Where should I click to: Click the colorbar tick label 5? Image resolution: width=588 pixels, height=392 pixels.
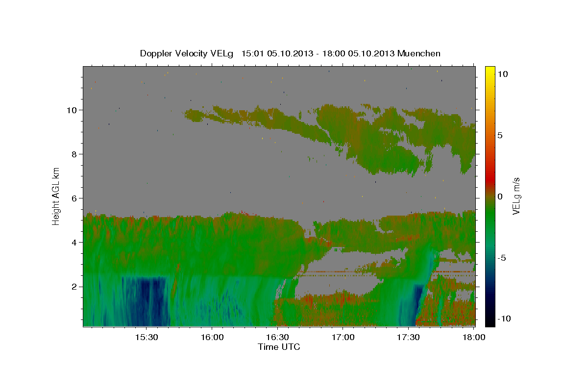[x=500, y=135]
